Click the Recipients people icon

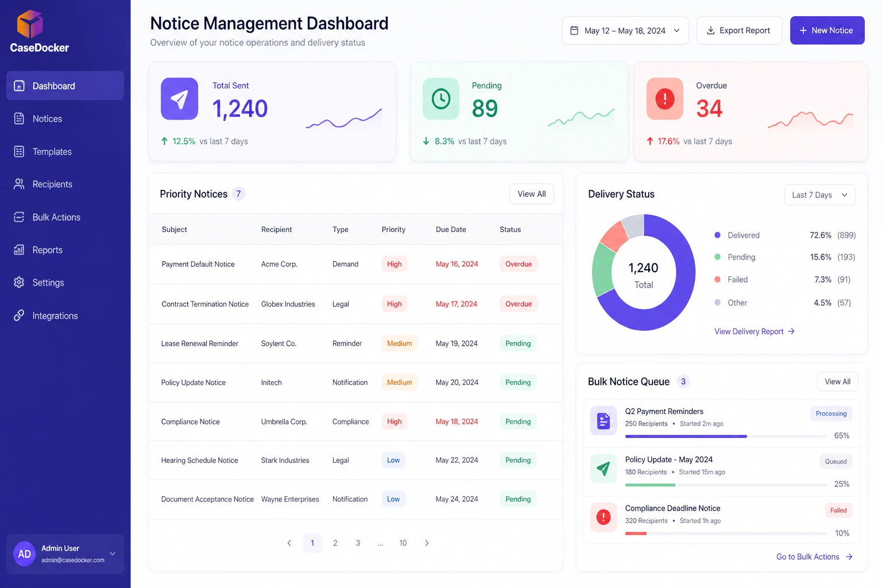coord(19,184)
